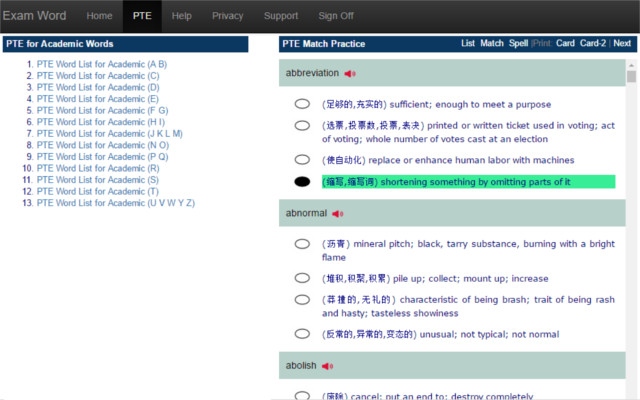640x400 pixels.
Task: Open PTE Word List for Academic (J K L M)
Action: [x=109, y=133]
